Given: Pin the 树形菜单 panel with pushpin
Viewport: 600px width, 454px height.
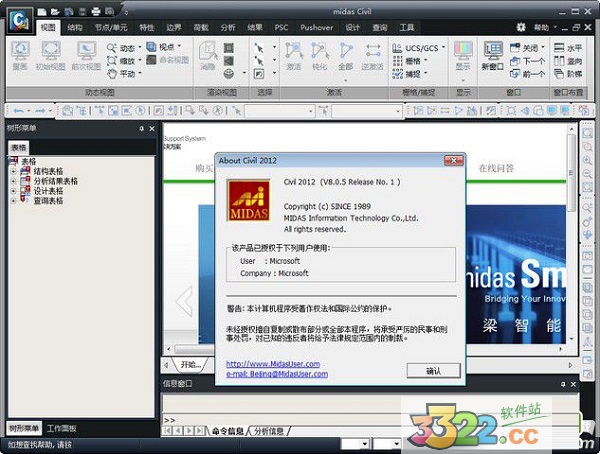Looking at the screenshot, I should 140,129.
